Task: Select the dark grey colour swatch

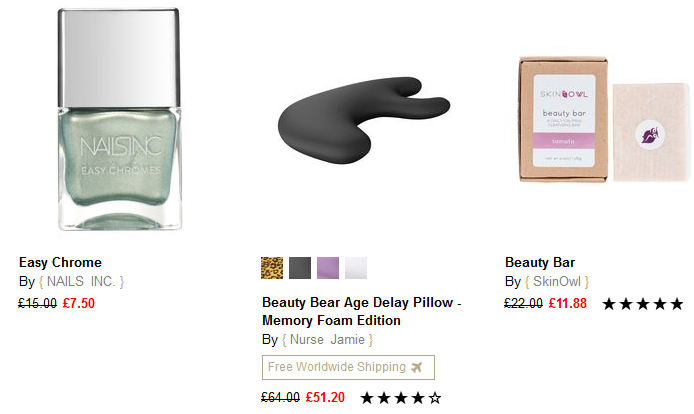Action: click(x=300, y=268)
